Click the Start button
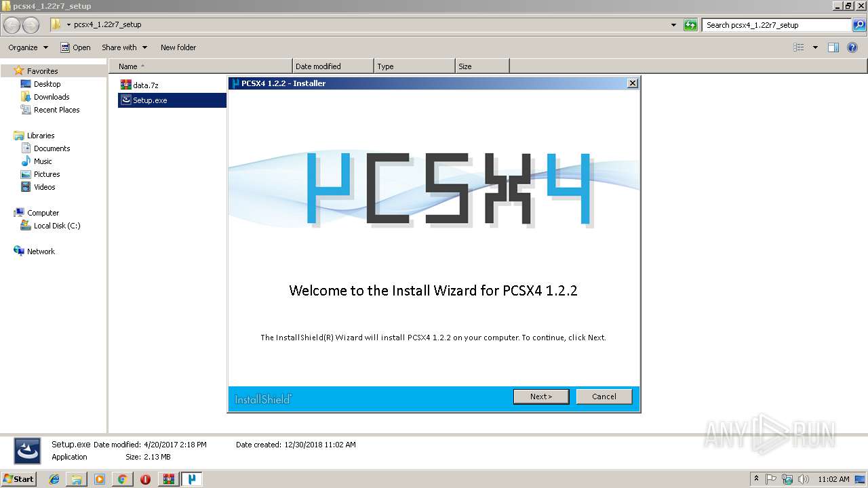 [x=19, y=479]
